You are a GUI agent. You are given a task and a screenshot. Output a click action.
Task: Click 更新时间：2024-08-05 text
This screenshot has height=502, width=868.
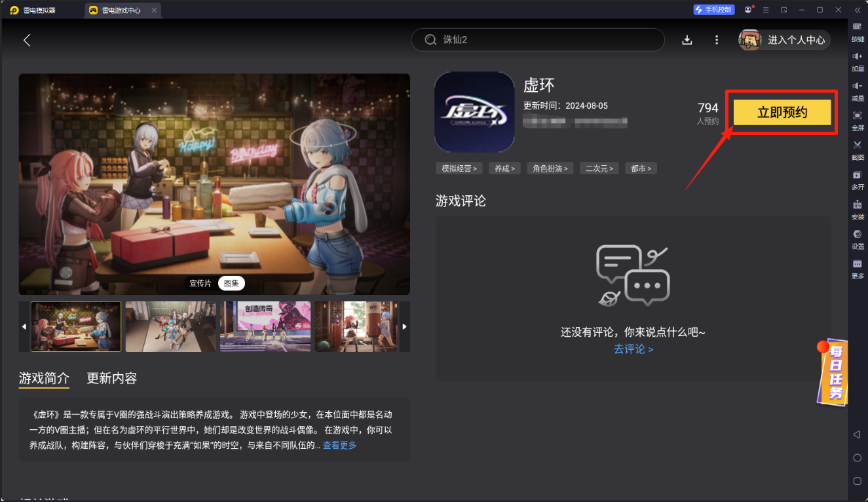click(x=565, y=106)
